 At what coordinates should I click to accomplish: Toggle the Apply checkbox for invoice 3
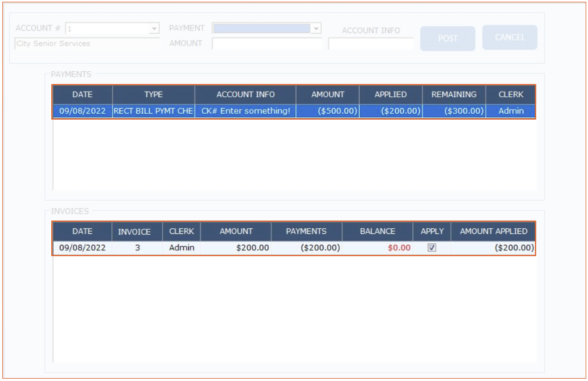(x=432, y=247)
